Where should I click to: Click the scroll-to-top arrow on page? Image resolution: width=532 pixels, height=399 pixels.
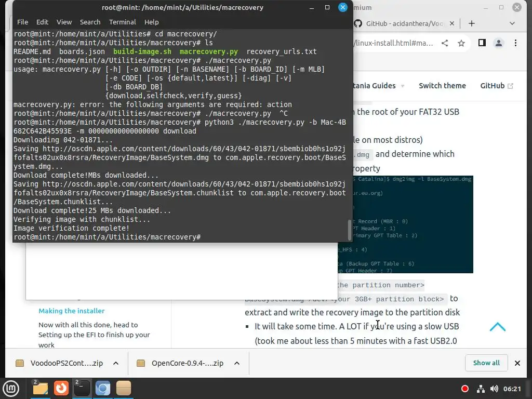[x=497, y=327]
